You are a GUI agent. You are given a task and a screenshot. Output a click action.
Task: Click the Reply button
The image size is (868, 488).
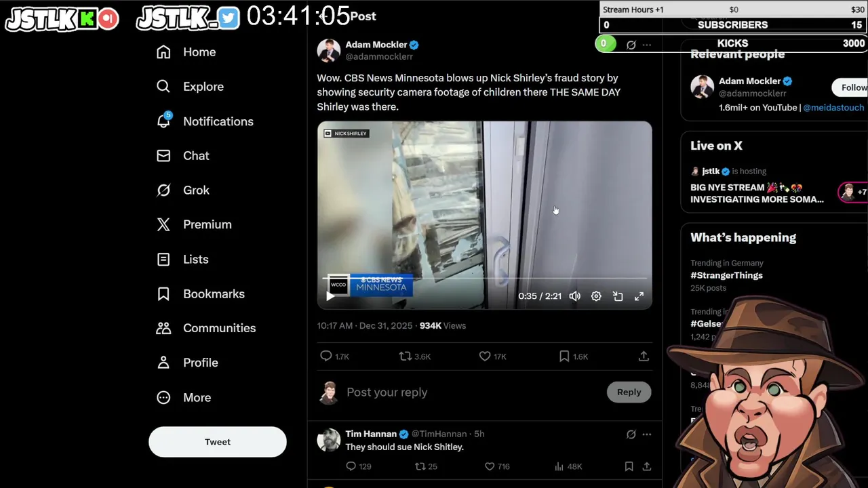pos(629,392)
